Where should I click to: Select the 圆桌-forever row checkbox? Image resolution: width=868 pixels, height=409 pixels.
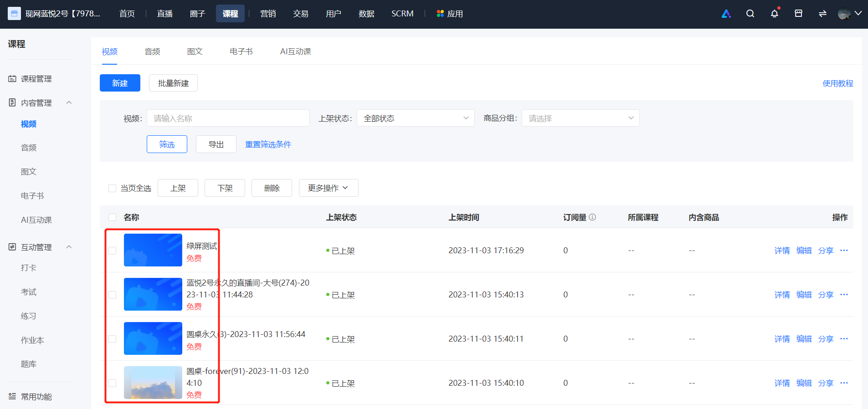click(x=112, y=383)
